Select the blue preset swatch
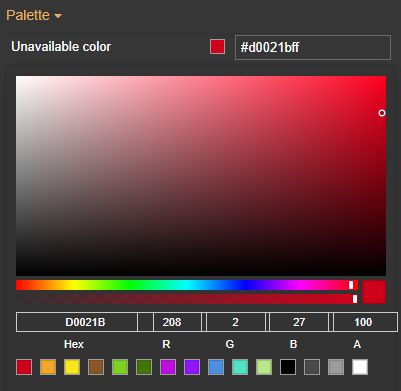 click(216, 367)
